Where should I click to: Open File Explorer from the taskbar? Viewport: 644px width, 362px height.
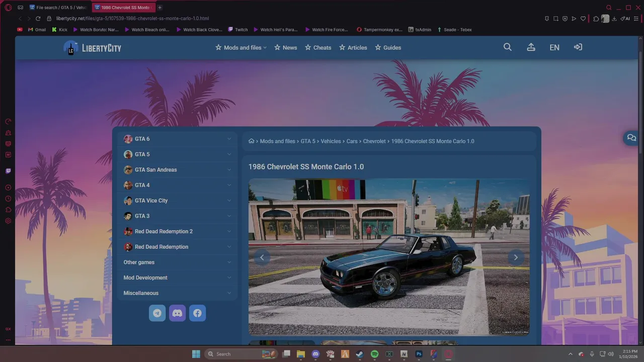(x=301, y=354)
